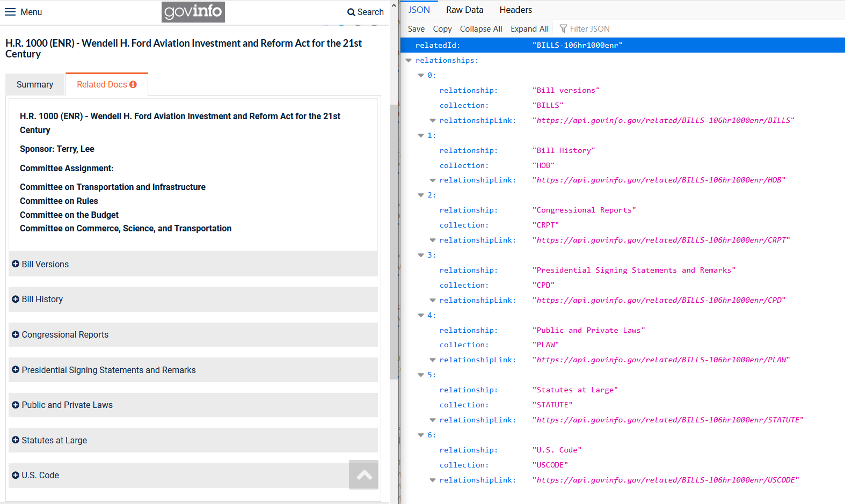Collapse the relationships JSON node
The width and height of the screenshot is (845, 504).
(409, 61)
